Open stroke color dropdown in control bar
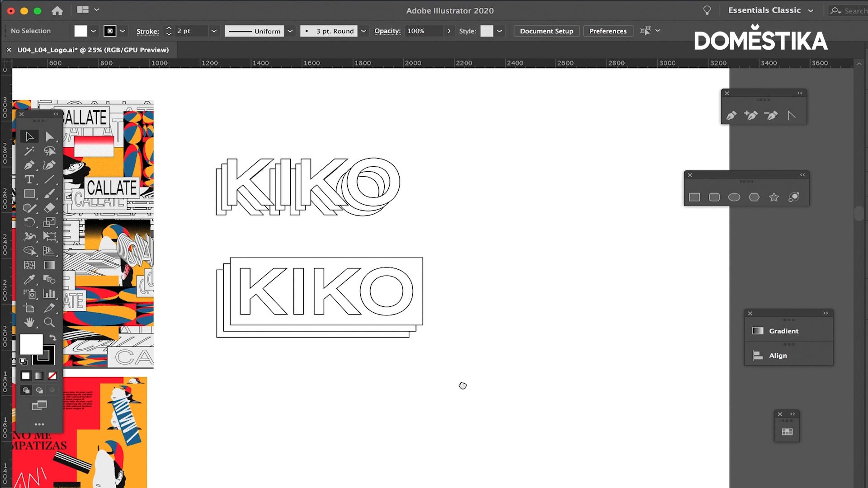The height and width of the screenshot is (488, 868). pos(123,31)
